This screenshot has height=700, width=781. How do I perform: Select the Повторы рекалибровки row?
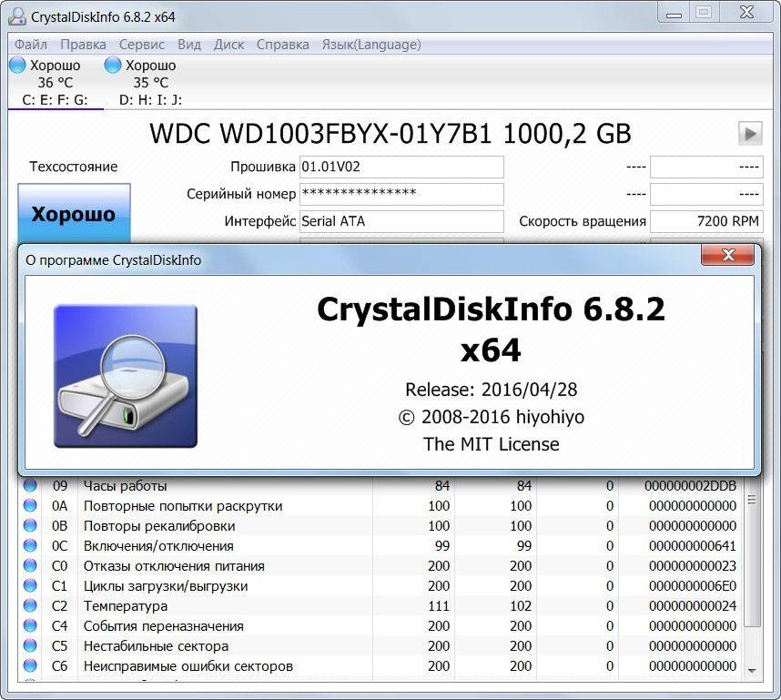click(x=381, y=525)
